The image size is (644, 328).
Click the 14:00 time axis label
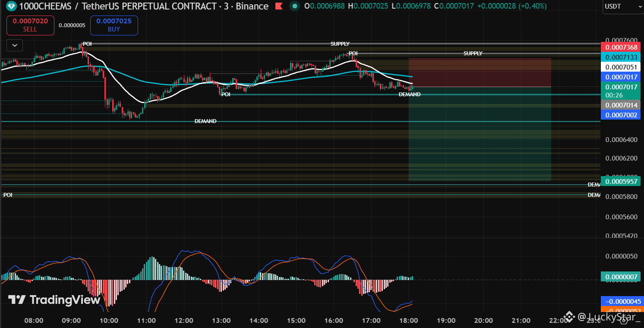tap(259, 320)
